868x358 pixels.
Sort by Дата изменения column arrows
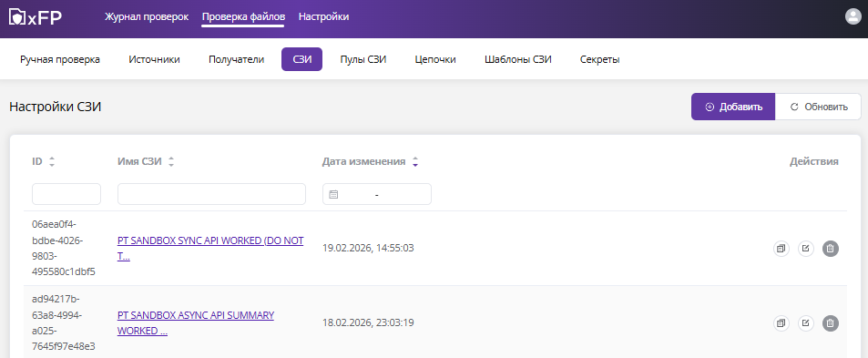(x=415, y=162)
